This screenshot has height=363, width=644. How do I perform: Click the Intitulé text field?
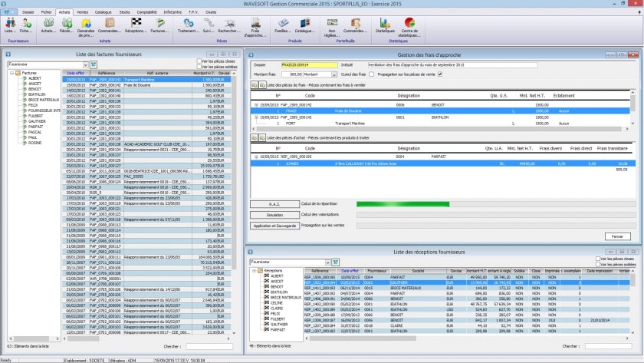tap(452, 65)
